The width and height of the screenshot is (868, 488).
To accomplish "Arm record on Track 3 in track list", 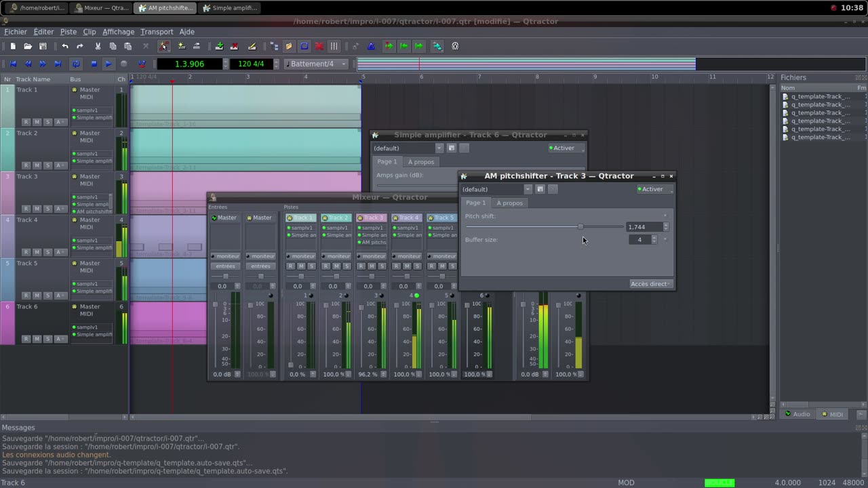I will 26,209.
